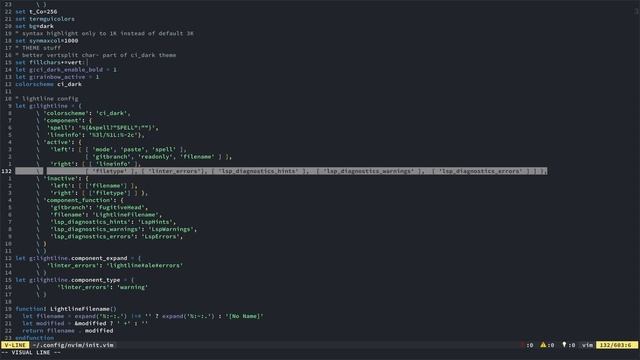The height and width of the screenshot is (360, 640).
Task: Click the line 'set synmaxcol=1000'
Action: [47, 41]
